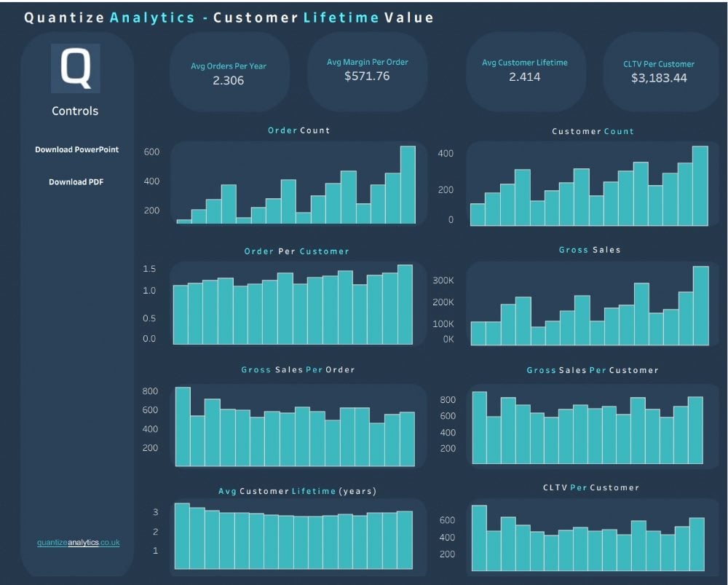Click the dashboard title Customer Lifetime Value
728x585 pixels.
pos(323,17)
